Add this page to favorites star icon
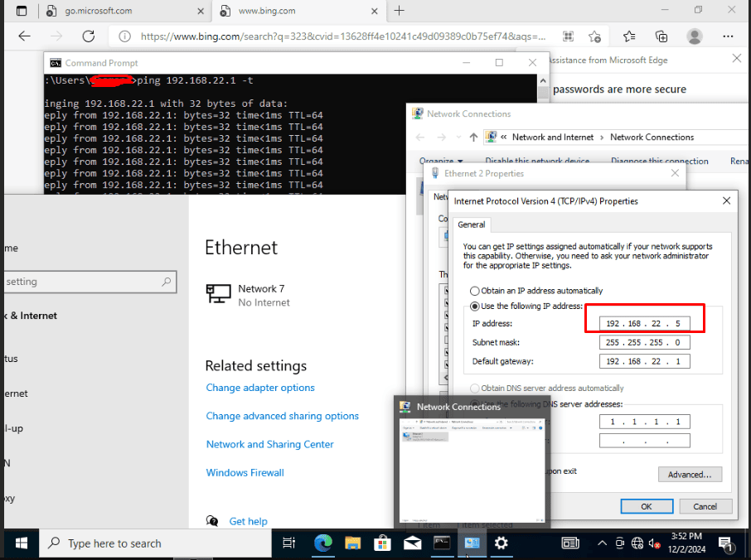The width and height of the screenshot is (751, 560). pyautogui.click(x=594, y=36)
